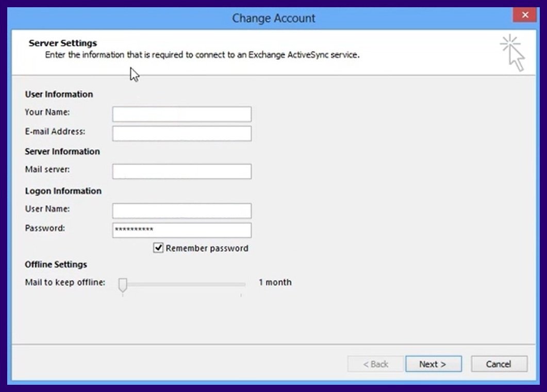Click the 'Password:' label
This screenshot has width=547, height=392.
[45, 228]
